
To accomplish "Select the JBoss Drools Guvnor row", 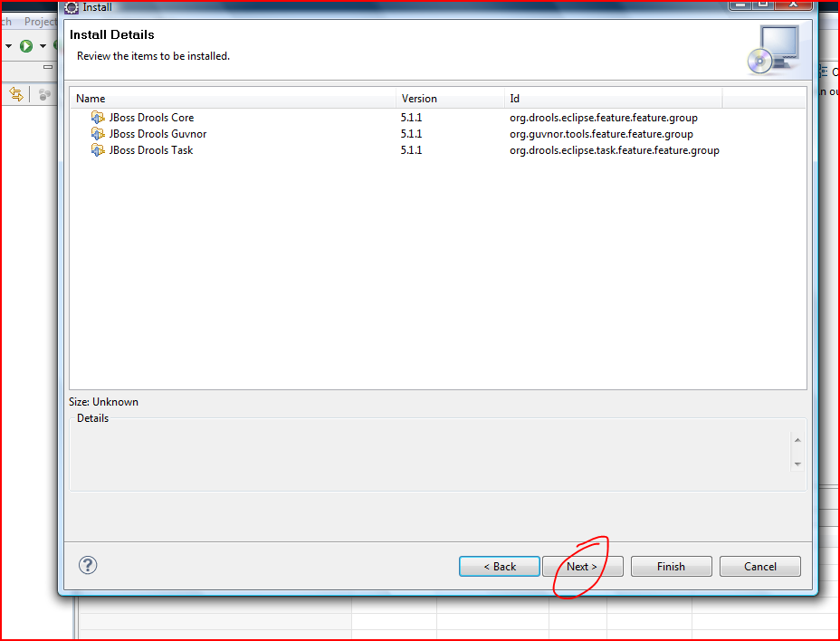I will pyautogui.click(x=438, y=134).
